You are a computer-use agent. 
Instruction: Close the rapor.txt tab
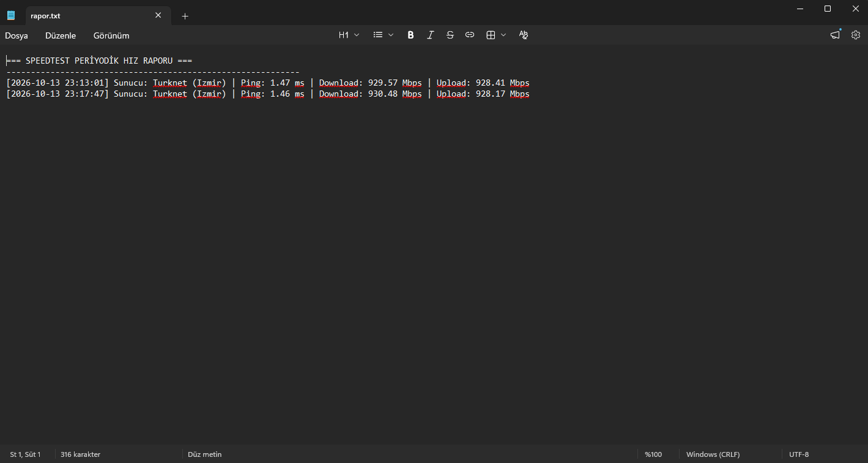[x=158, y=16]
